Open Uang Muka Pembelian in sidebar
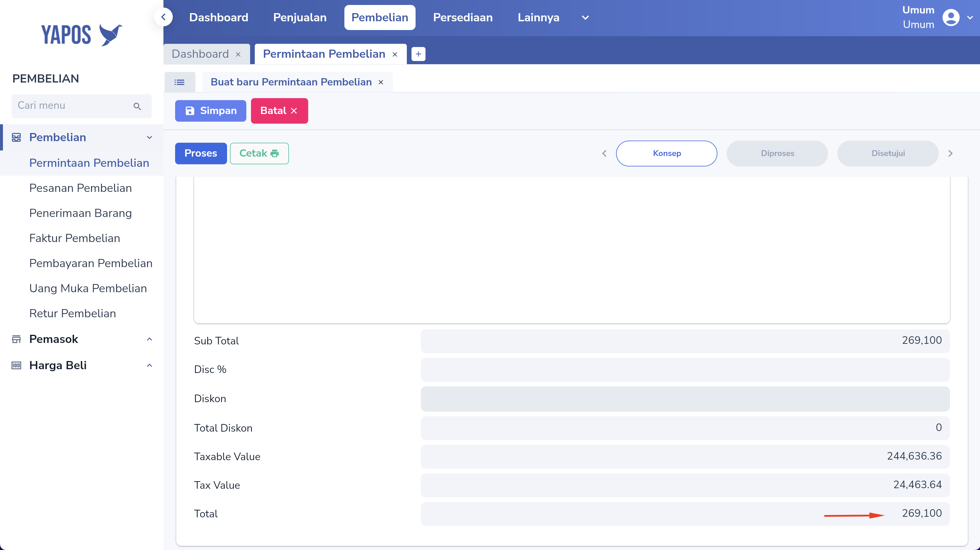Screen dimensions: 980x550 (x=88, y=288)
